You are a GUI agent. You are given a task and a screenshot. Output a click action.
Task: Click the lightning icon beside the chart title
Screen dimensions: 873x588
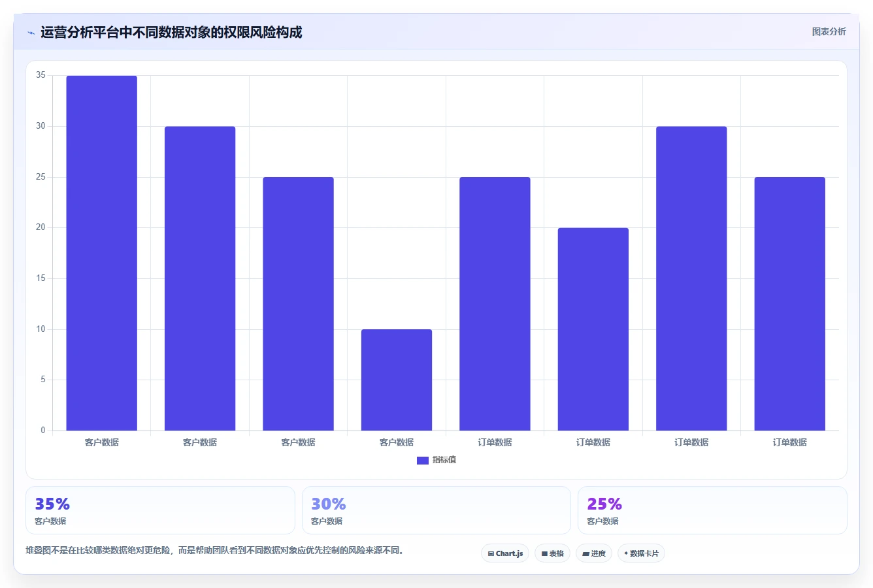[31, 33]
